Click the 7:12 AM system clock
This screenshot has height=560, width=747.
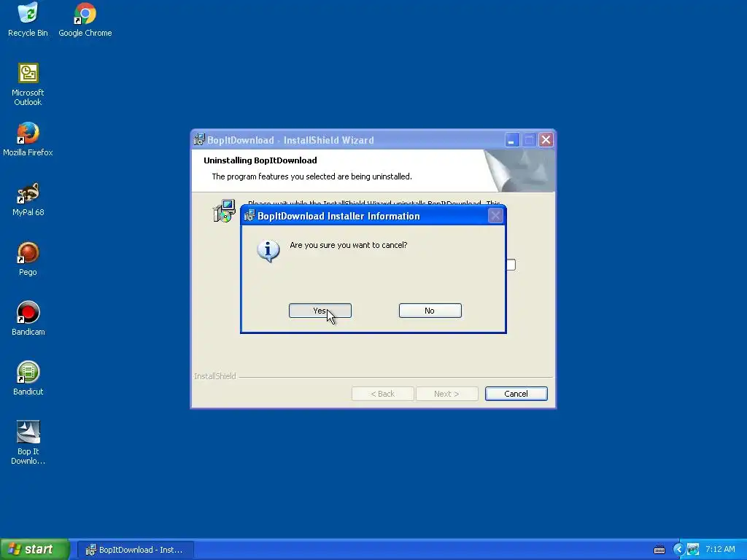720,550
